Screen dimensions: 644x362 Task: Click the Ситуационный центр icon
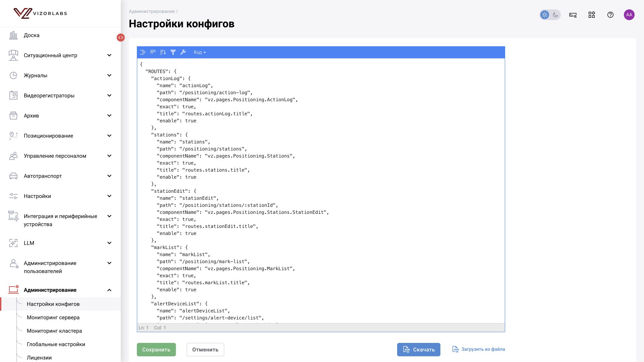(13, 55)
